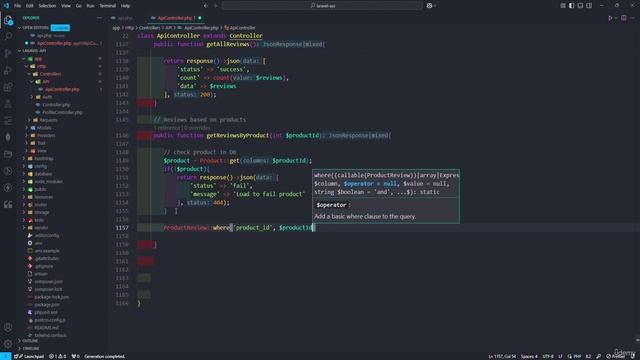Open composer.json in the file tree
The height and width of the screenshot is (360, 640).
coord(48,282)
